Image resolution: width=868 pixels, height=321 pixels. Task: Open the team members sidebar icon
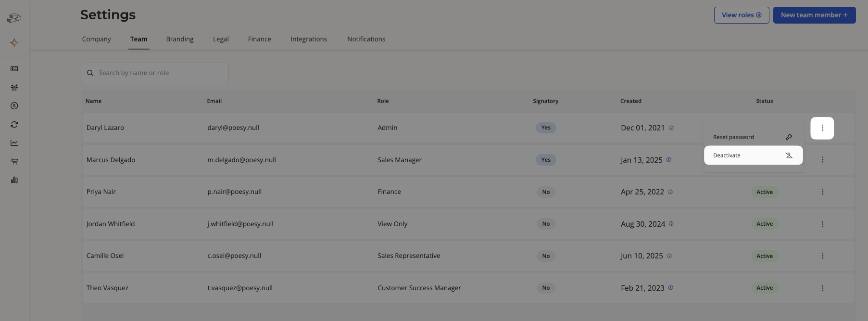(x=14, y=88)
